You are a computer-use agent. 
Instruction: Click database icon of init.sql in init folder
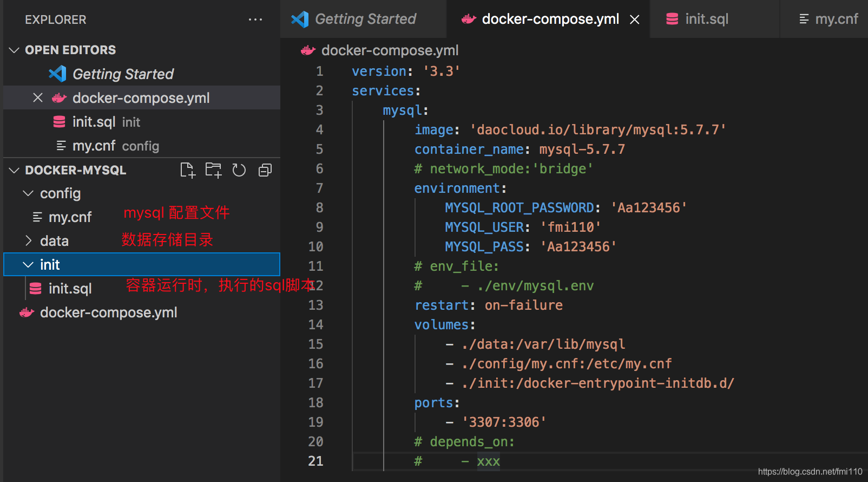[35, 289]
